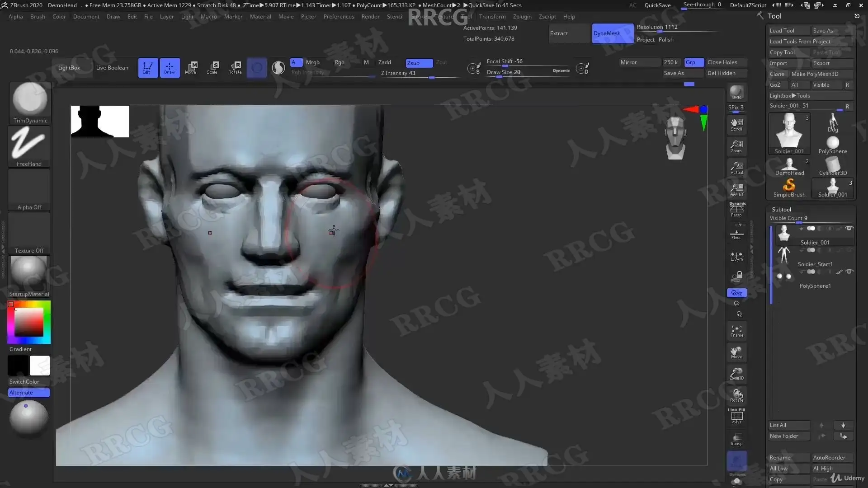This screenshot has width=868, height=488.
Task: Click the main color picker square
Action: point(29,322)
